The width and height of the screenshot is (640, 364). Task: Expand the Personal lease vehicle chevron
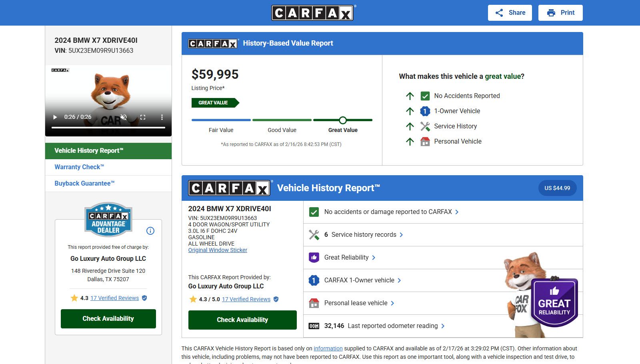click(392, 303)
